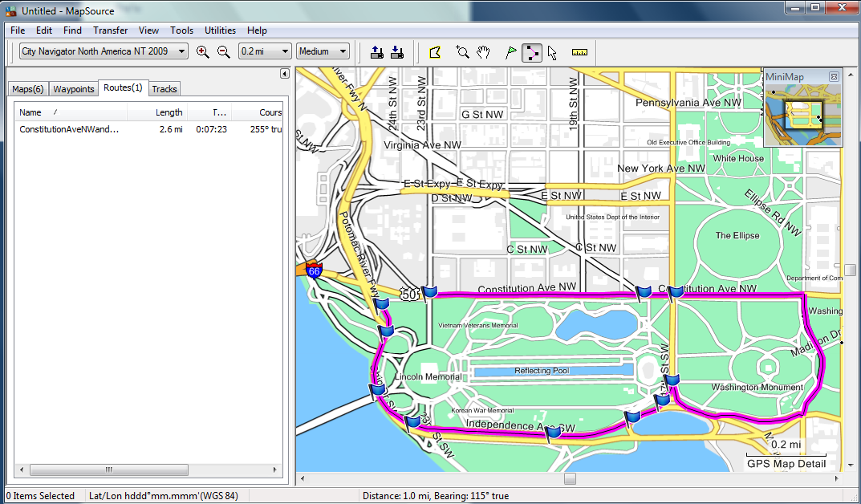
Task: Select the ConstitutionAveNWand route entry
Action: pyautogui.click(x=148, y=129)
